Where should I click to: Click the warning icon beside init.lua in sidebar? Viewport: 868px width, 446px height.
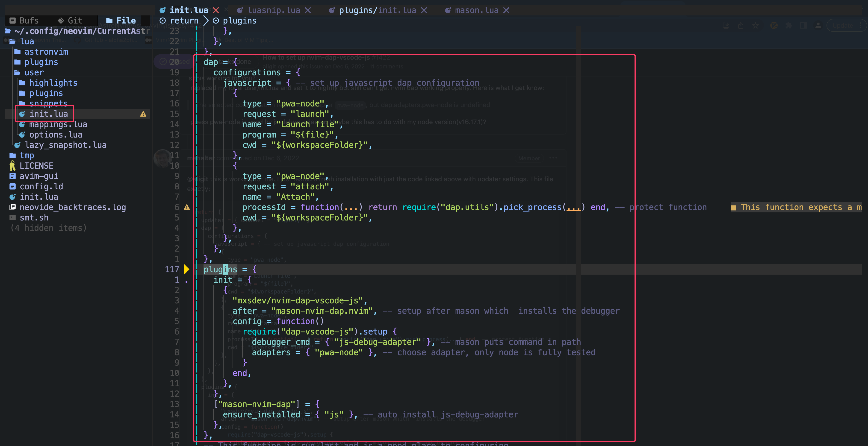point(143,114)
